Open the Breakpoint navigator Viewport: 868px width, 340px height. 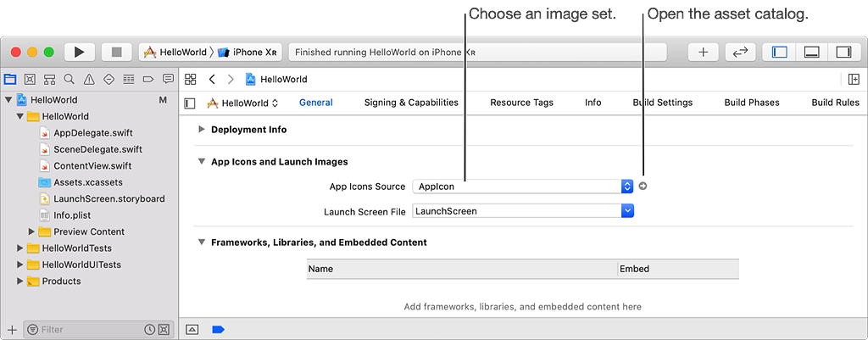[148, 79]
